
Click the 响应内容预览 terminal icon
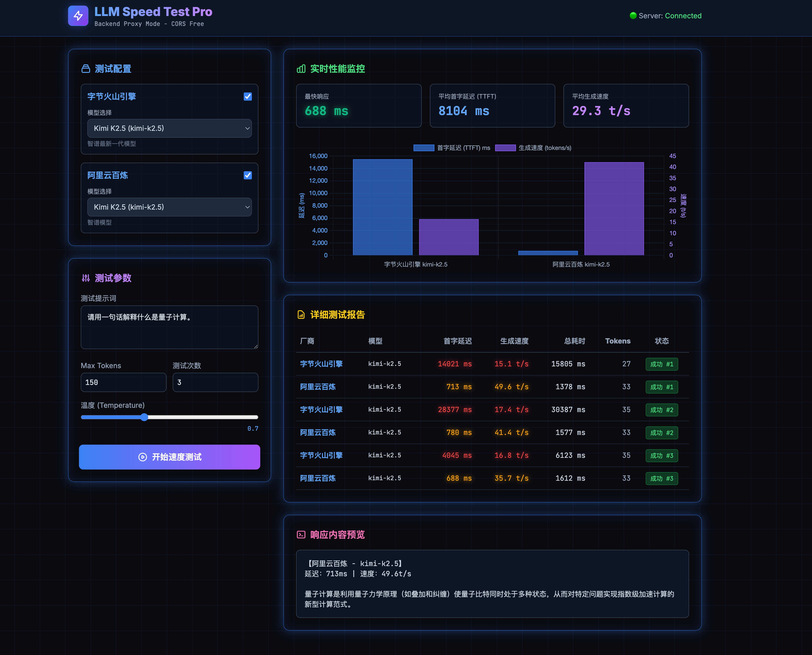pos(301,535)
